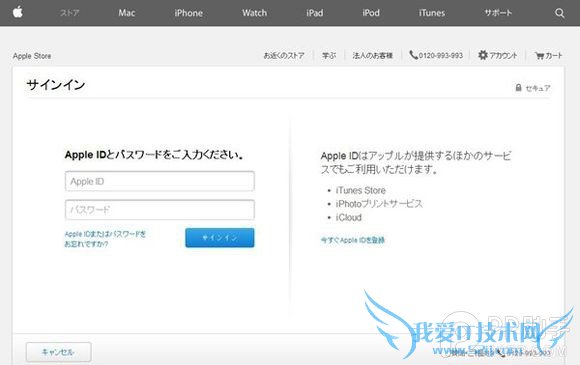Open iPod in the navigation bar
580x365 pixels.
(x=371, y=13)
